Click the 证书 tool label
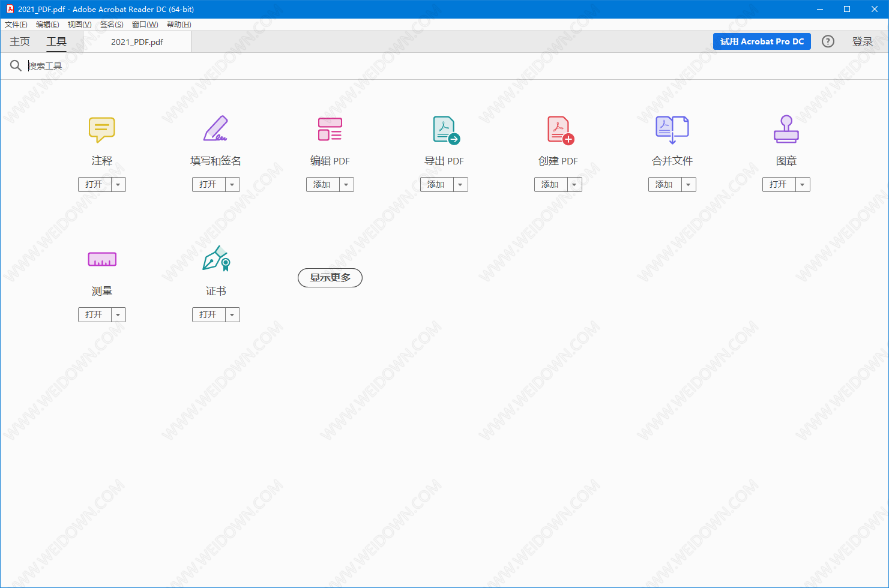This screenshot has width=889, height=588. [x=216, y=291]
